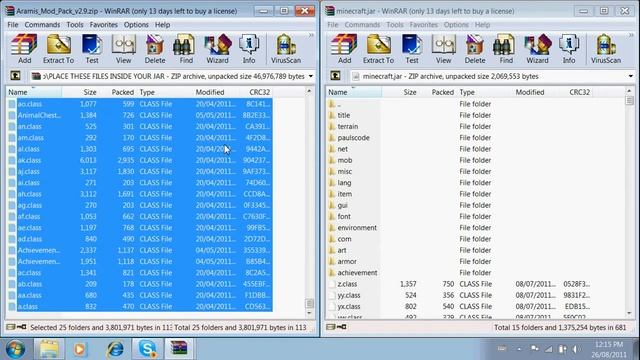640x360 pixels.
Task: Select the armor folder
Action: tap(347, 261)
